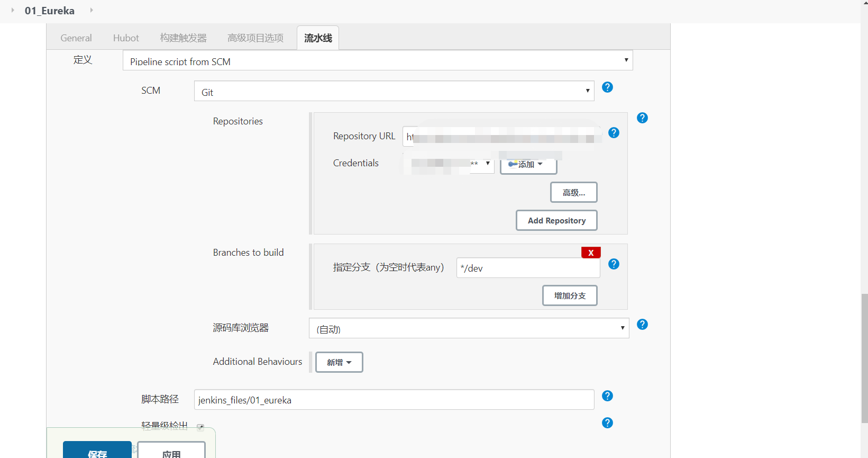This screenshot has width=868, height=458.
Task: Open the 添加 credentials dropdown button
Action: [x=528, y=164]
